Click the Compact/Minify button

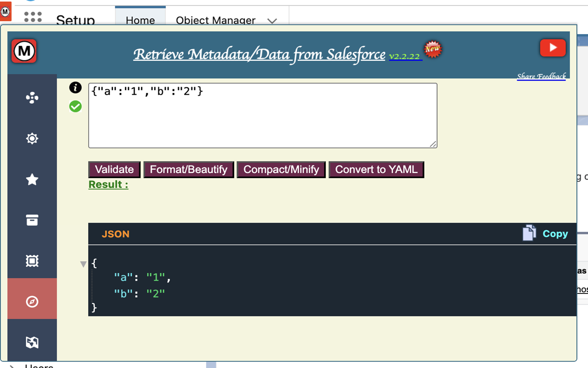click(x=281, y=169)
